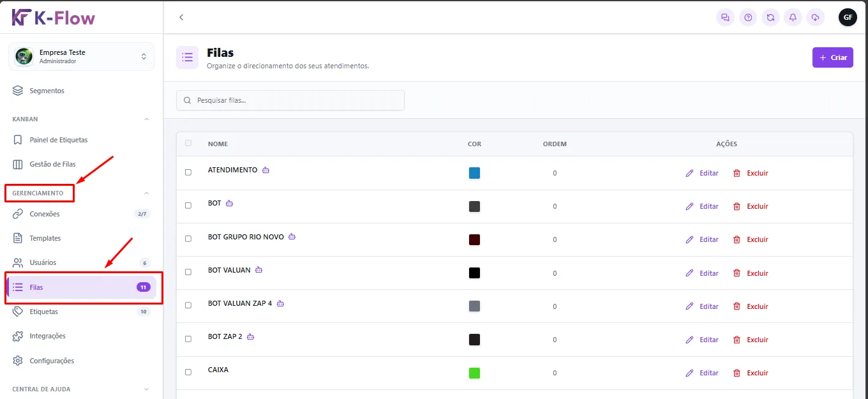Edit the ATENDIMENTO queue
Screen dimensions: 868x399
click(x=702, y=173)
